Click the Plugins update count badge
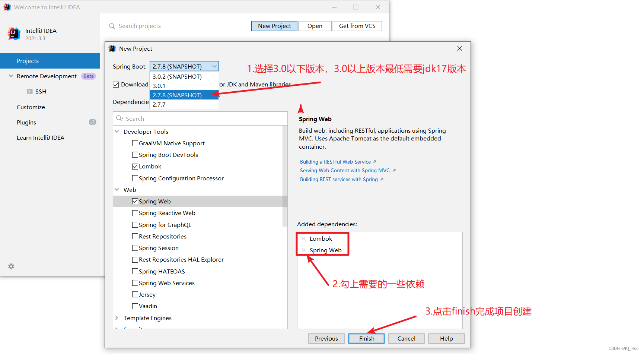The height and width of the screenshot is (354, 644). pos(93,122)
